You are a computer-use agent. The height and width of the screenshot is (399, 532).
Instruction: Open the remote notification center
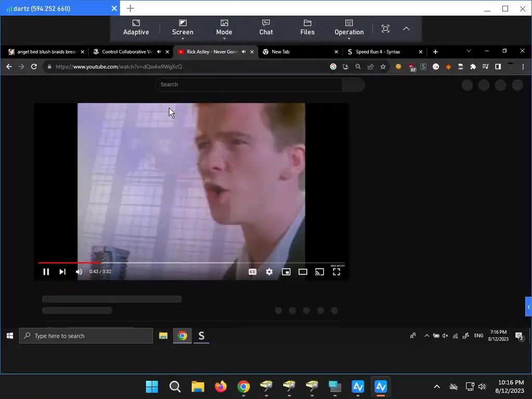pos(520,336)
